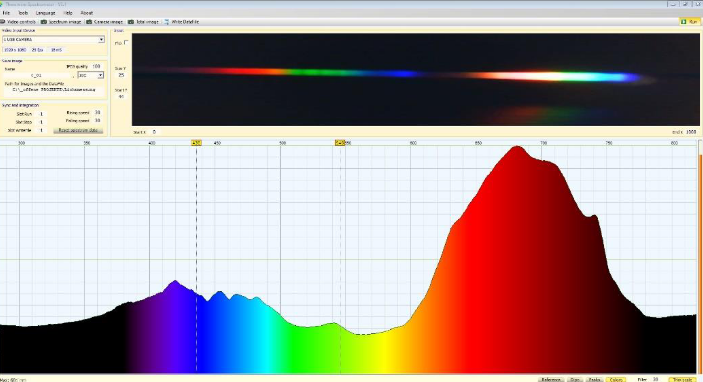Click Write Data file toolbar button

point(182,22)
